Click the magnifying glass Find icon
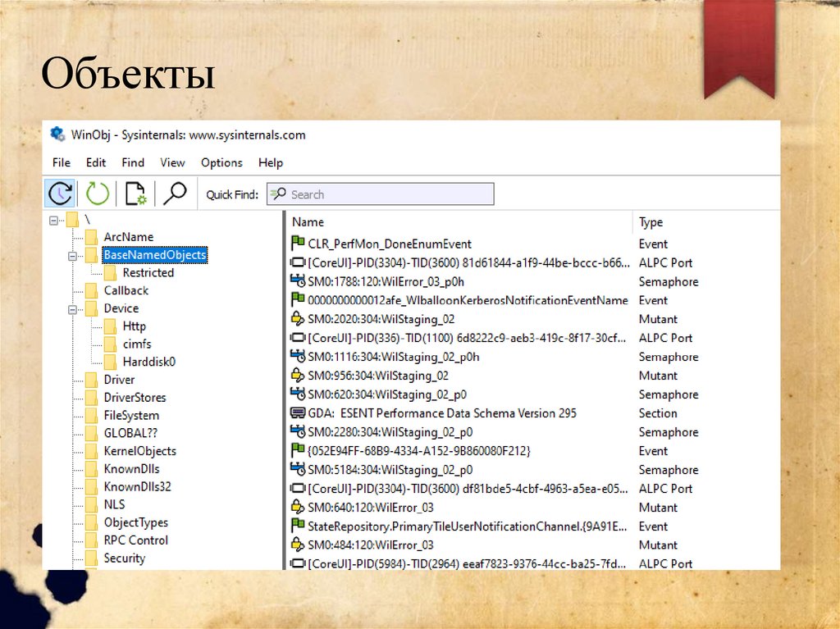This screenshot has width=840, height=629. 174,194
